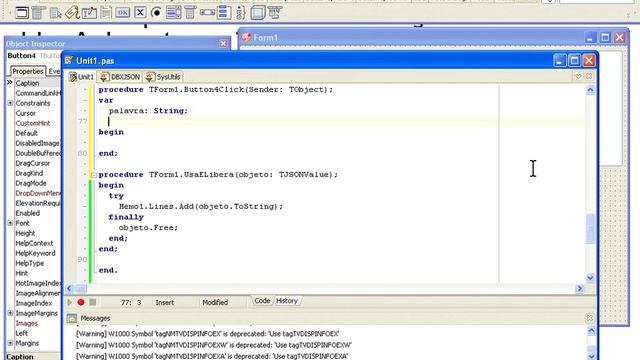Open the DBXJSON editor tab
Viewport: 640px width, 360px height.
[x=120, y=77]
